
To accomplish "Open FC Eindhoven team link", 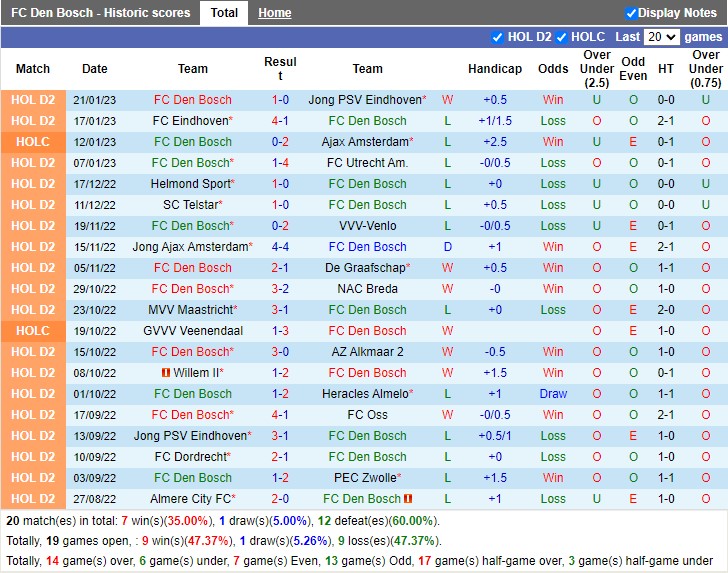I will (191, 121).
